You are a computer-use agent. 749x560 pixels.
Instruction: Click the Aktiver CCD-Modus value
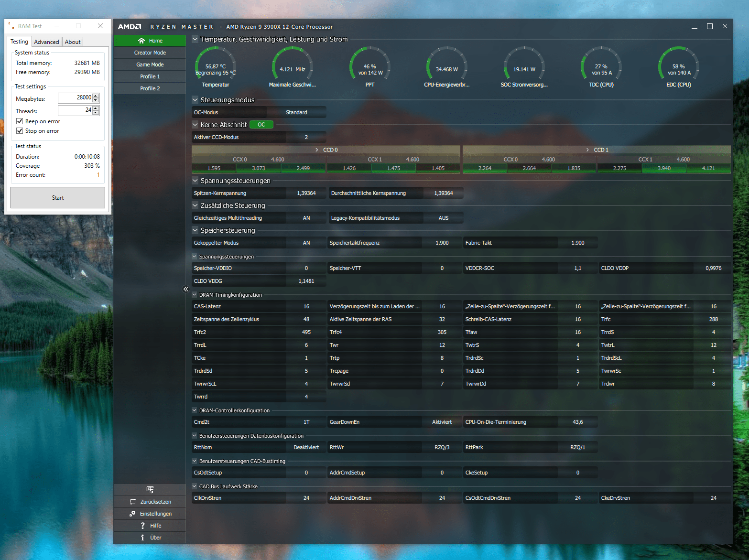click(x=306, y=137)
